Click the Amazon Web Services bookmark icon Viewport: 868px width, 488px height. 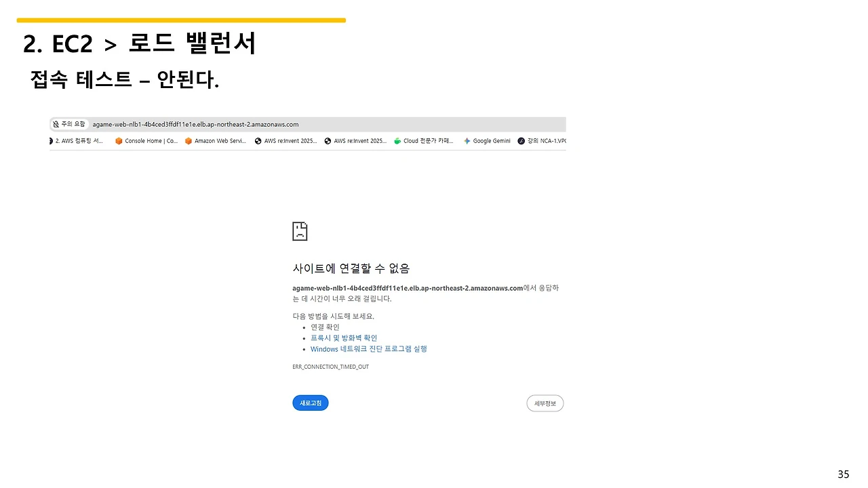coord(188,140)
